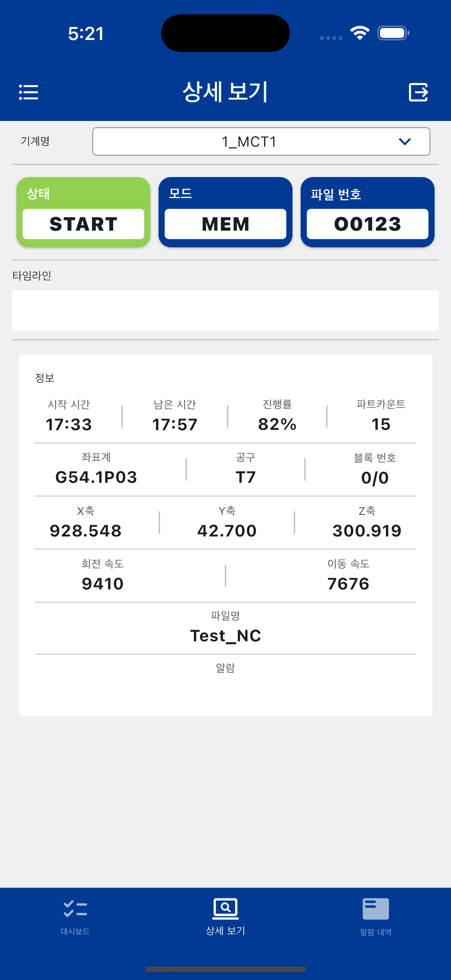Image resolution: width=451 pixels, height=980 pixels.
Task: Tap the G54.1P03 coordinate system value
Action: click(96, 477)
